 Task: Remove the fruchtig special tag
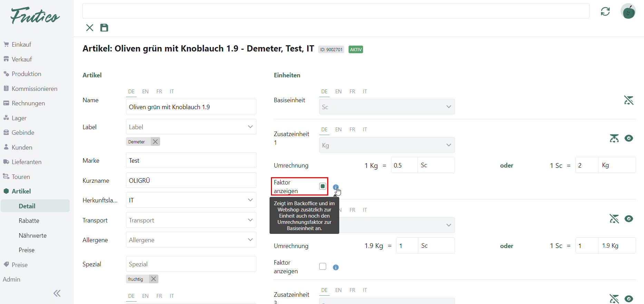154,279
